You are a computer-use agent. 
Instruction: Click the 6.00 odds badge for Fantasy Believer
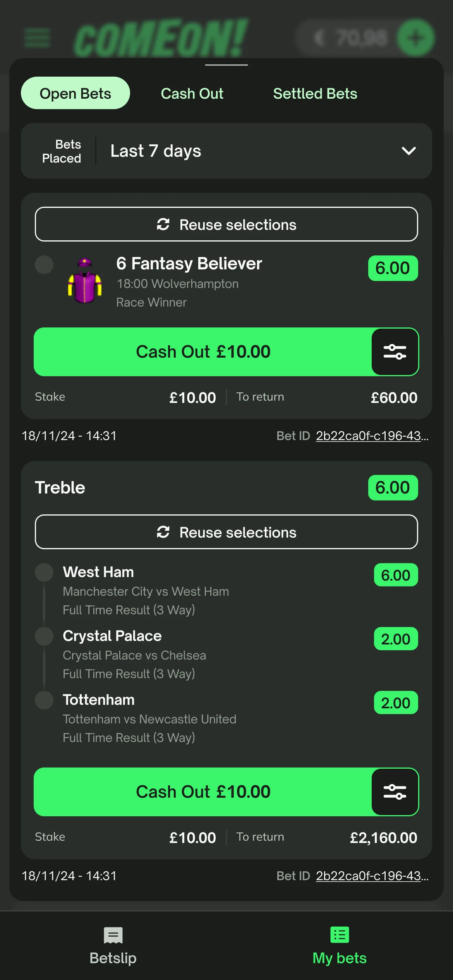(x=393, y=268)
